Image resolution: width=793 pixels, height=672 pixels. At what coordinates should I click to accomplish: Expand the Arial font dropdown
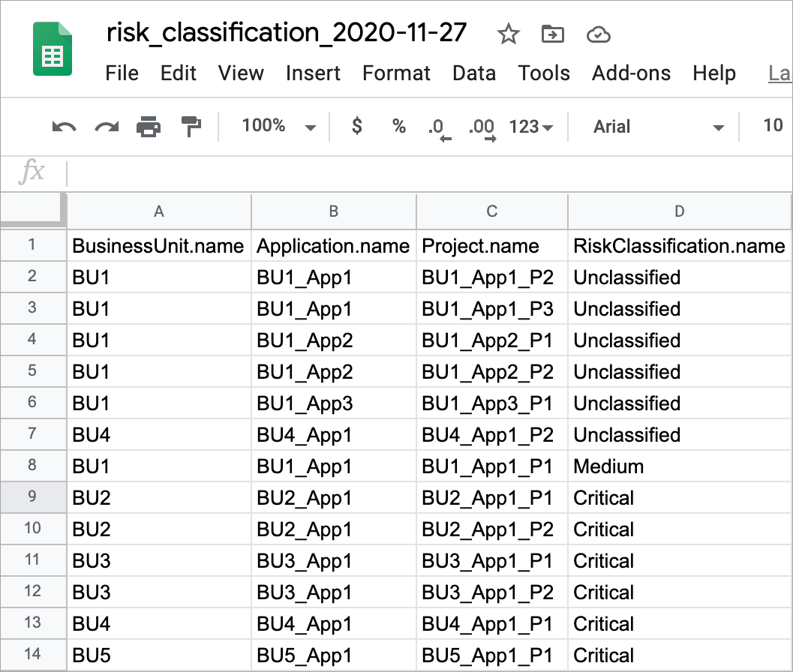[x=659, y=127]
